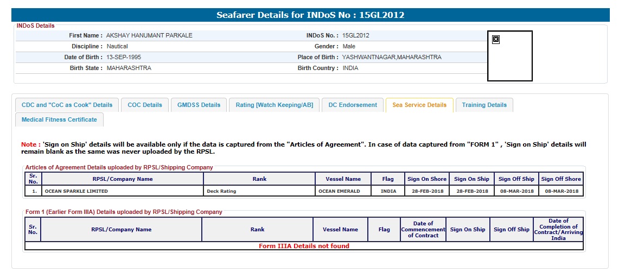
Task: Click the Vessel Name header in Articles table
Action: (343, 179)
